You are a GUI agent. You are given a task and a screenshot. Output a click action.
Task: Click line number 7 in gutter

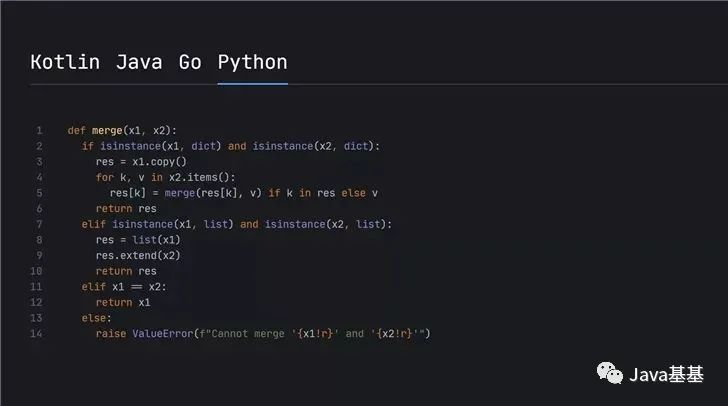click(x=39, y=224)
